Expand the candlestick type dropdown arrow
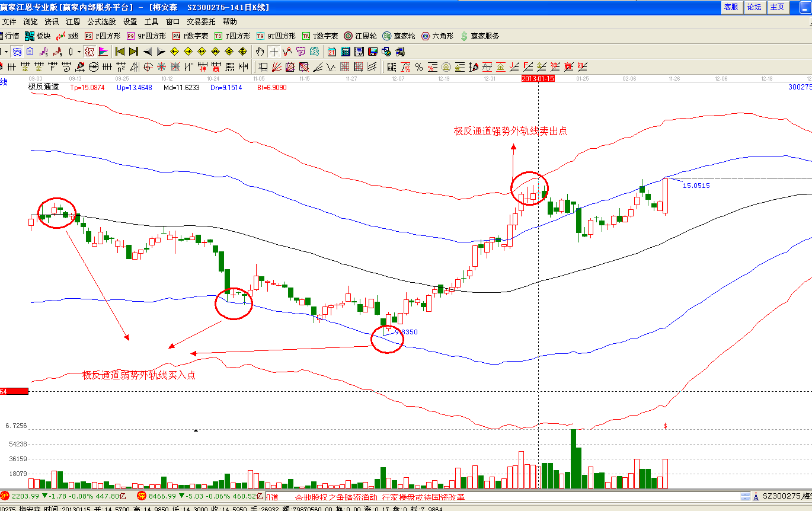Viewport: 812px width, 511px height. click(78, 52)
